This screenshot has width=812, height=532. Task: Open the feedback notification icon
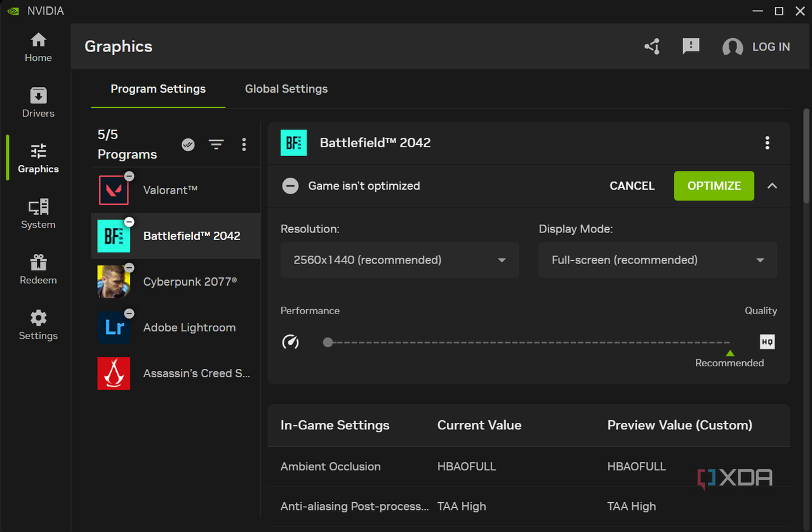691,46
